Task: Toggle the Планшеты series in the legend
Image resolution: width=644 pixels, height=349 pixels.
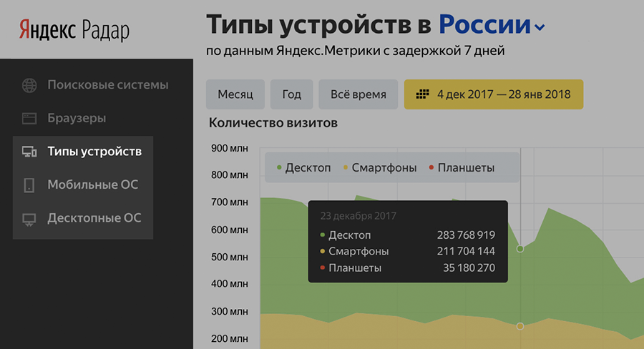Action: point(462,167)
